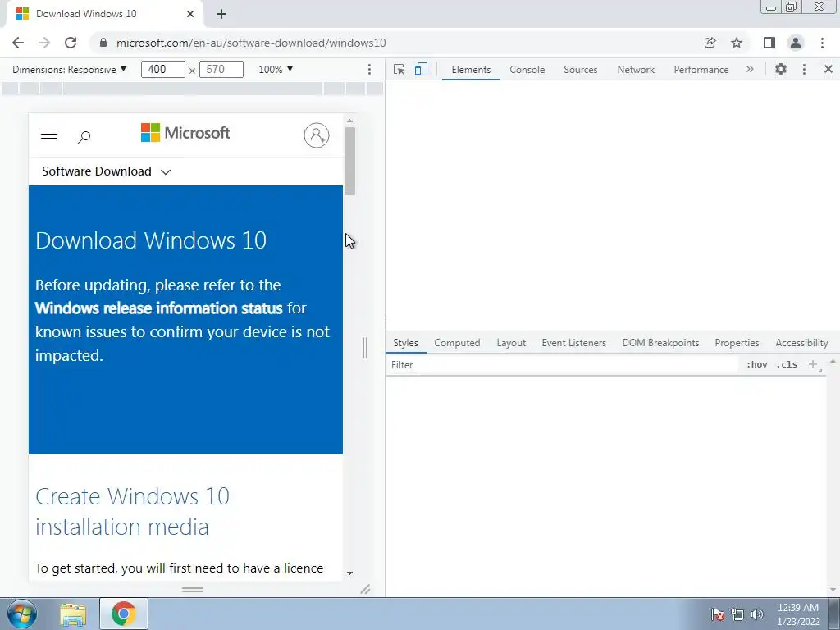Share this page icon in address bar
The height and width of the screenshot is (630, 840).
point(710,43)
